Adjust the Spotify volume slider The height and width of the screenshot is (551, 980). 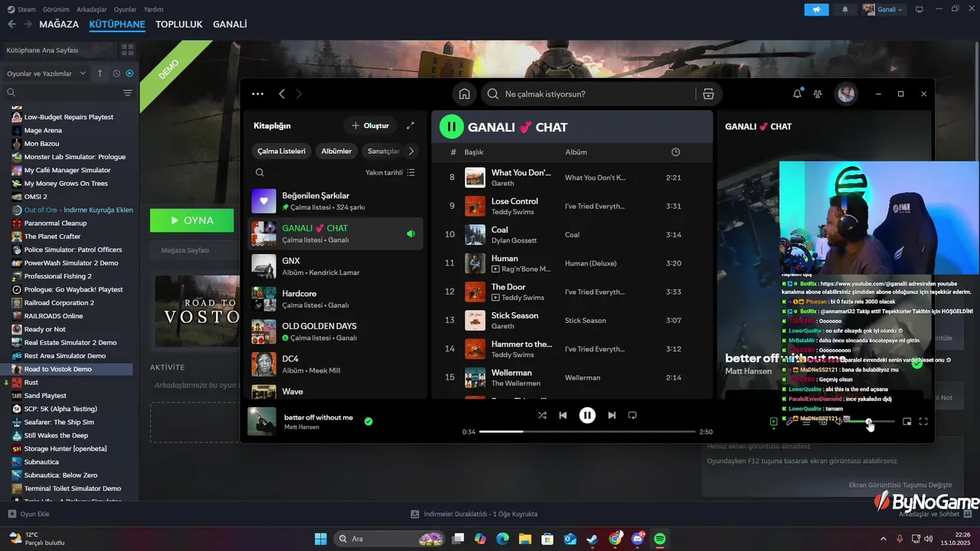click(x=869, y=422)
